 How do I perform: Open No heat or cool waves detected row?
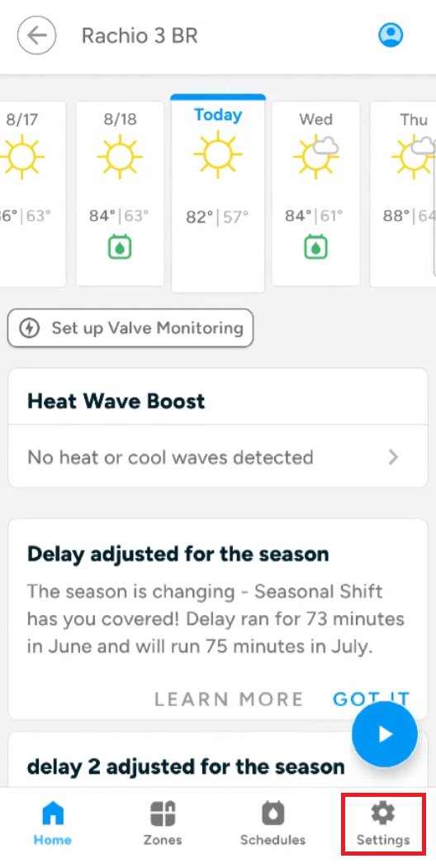(218, 456)
